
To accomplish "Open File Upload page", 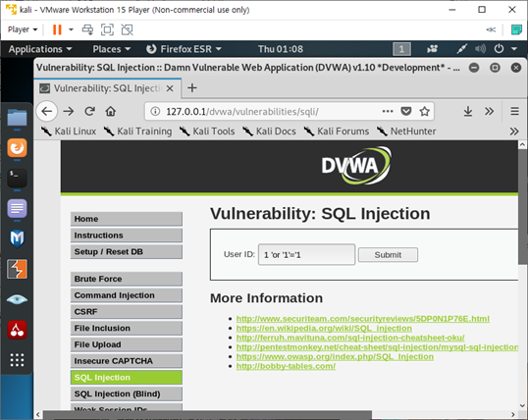I will 127,344.
